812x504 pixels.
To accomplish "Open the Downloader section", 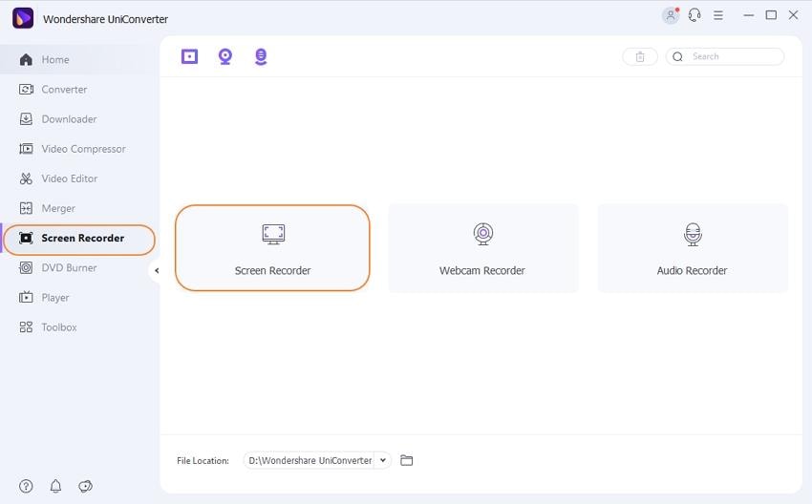I will [78, 119].
